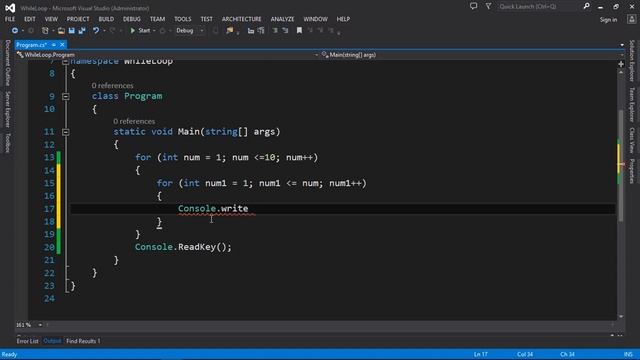Open the TEST menu
The width and height of the screenshot is (640, 360).
point(207,19)
